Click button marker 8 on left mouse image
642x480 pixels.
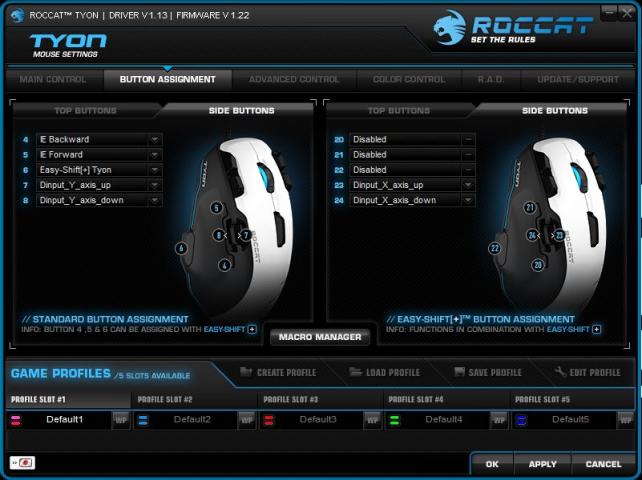tap(219, 235)
